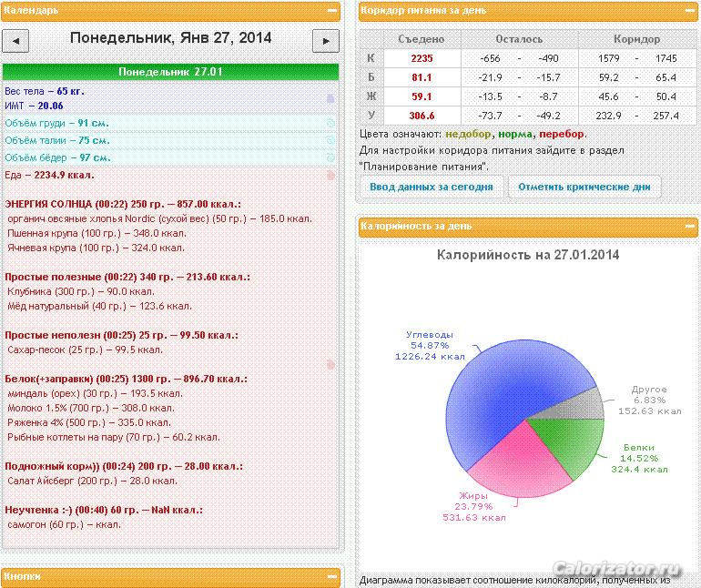This screenshot has width=701, height=588.
Task: Collapse the Кнопки panel
Action: tap(332, 576)
